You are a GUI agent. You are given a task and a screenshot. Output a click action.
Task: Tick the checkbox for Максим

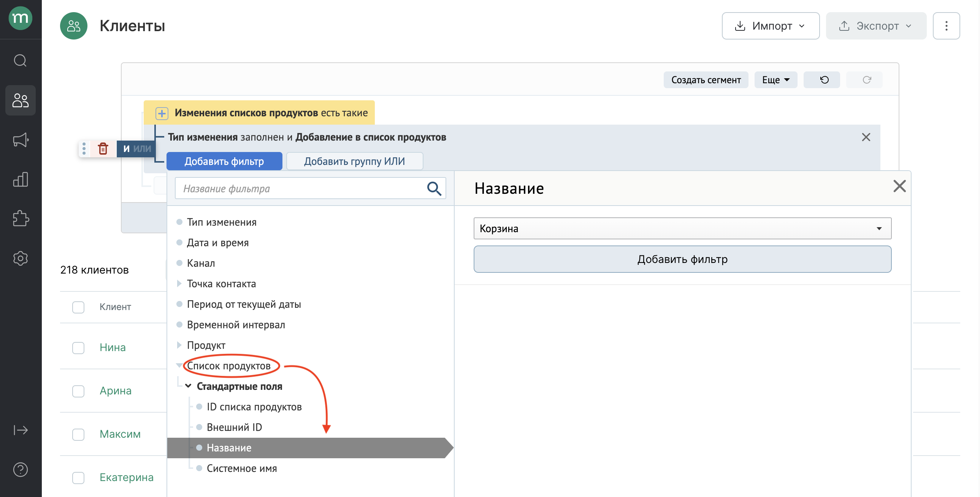pyautogui.click(x=78, y=435)
